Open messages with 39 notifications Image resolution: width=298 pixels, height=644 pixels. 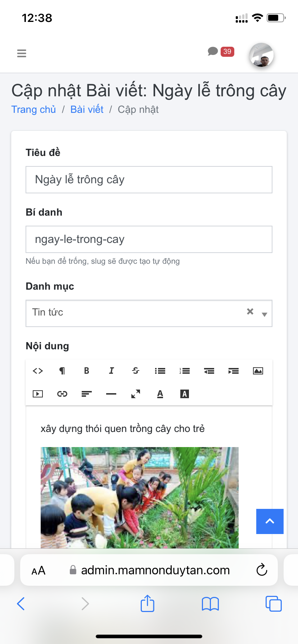coord(221,52)
